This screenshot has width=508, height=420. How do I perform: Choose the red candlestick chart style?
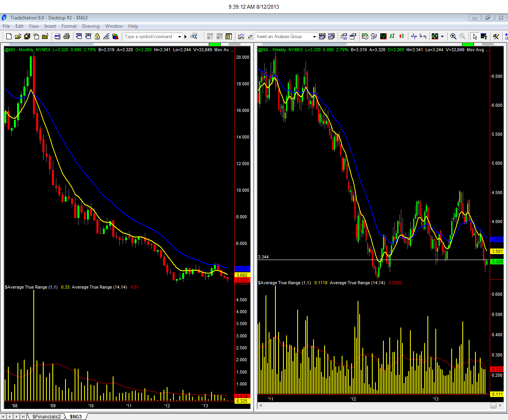coord(402,36)
